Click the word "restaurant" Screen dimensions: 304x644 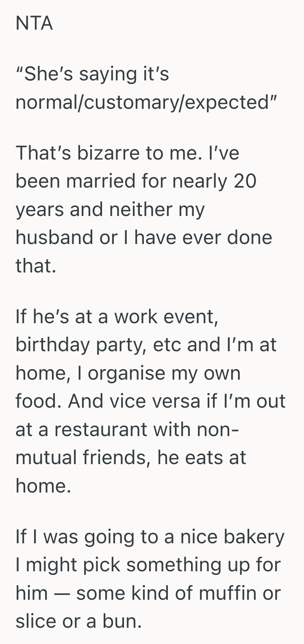(x=100, y=429)
